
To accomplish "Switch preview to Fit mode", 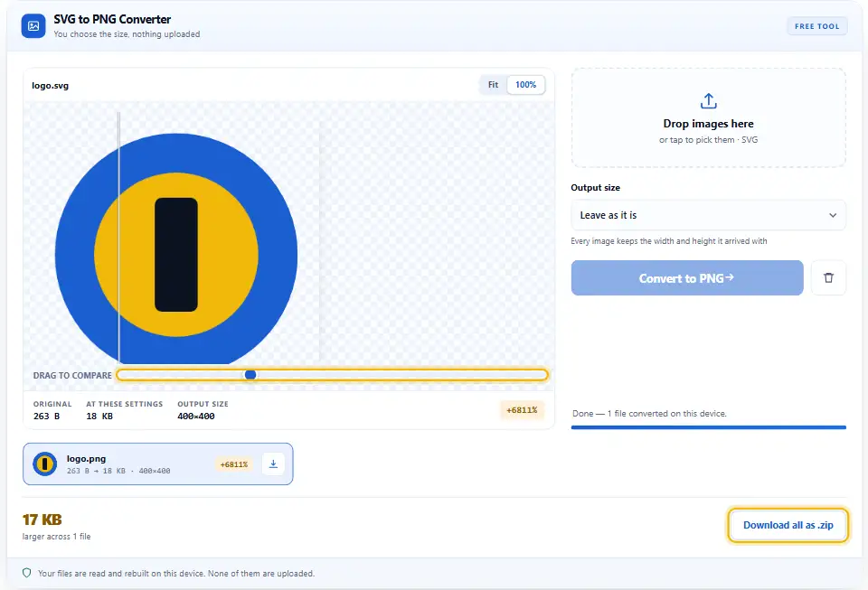I will (x=493, y=85).
